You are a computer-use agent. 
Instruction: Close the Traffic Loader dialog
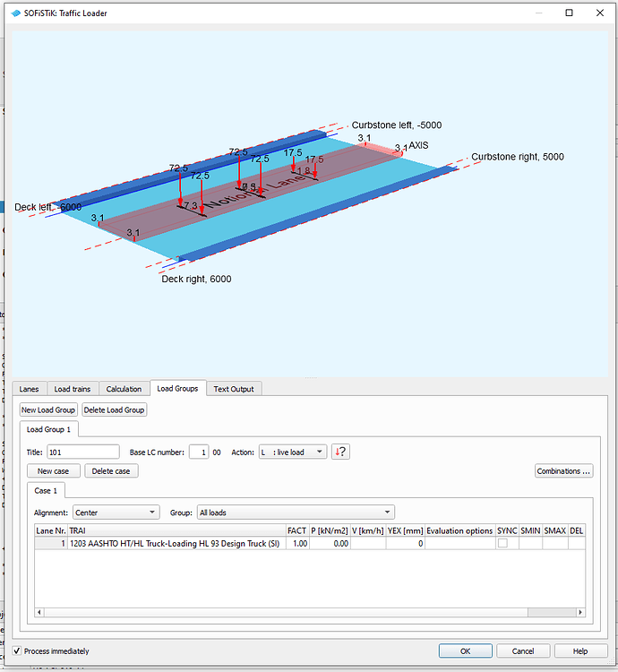(x=599, y=13)
